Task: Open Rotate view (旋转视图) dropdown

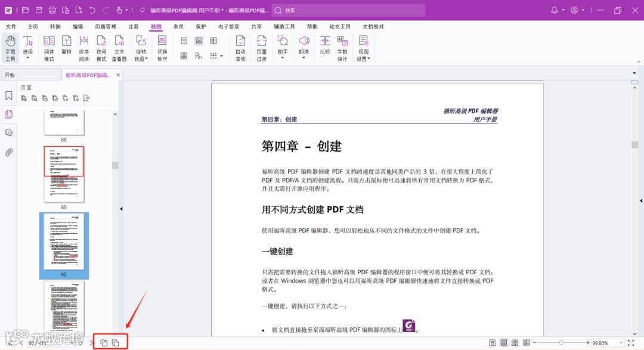Action: tap(141, 48)
